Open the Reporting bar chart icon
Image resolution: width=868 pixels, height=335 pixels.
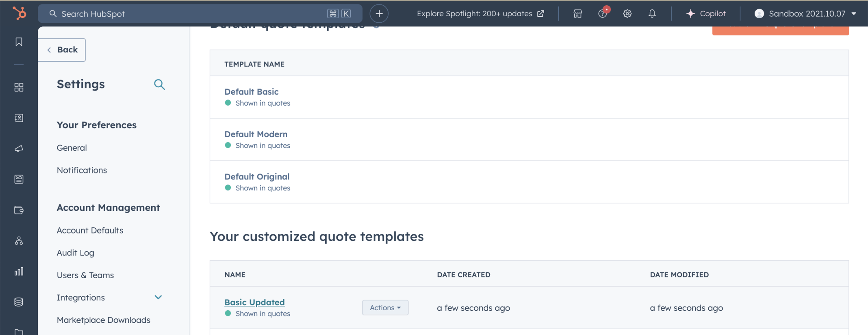(19, 271)
